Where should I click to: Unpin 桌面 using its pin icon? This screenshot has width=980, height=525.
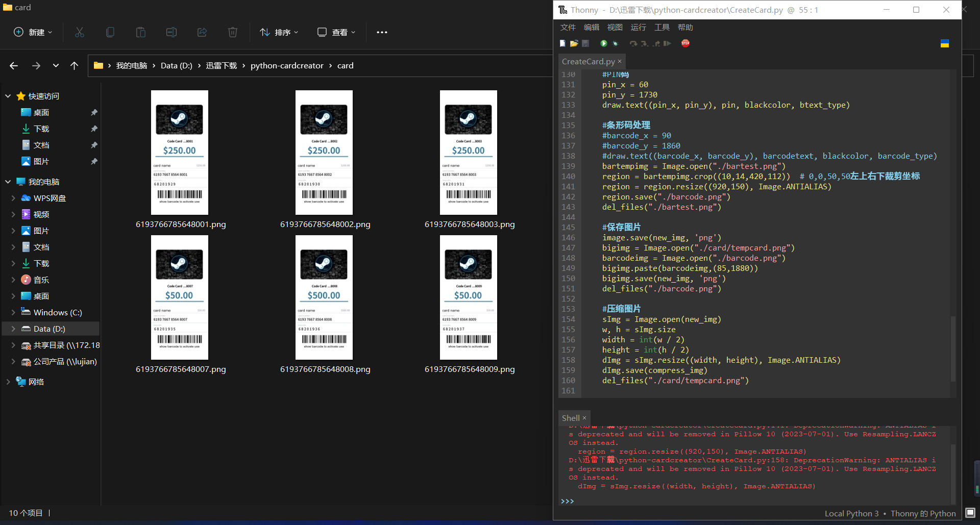coord(94,112)
